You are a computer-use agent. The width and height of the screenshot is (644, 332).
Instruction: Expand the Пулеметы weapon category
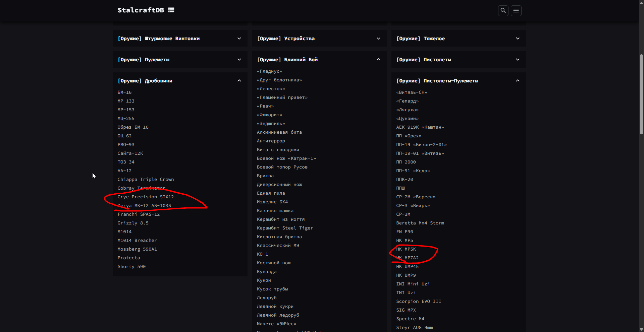(180, 60)
